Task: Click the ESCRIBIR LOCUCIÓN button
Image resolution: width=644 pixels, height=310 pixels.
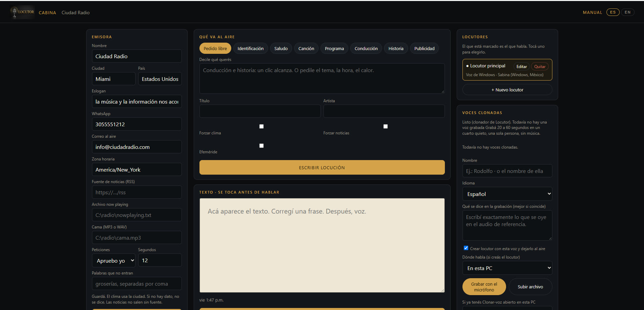Action: [x=322, y=168]
